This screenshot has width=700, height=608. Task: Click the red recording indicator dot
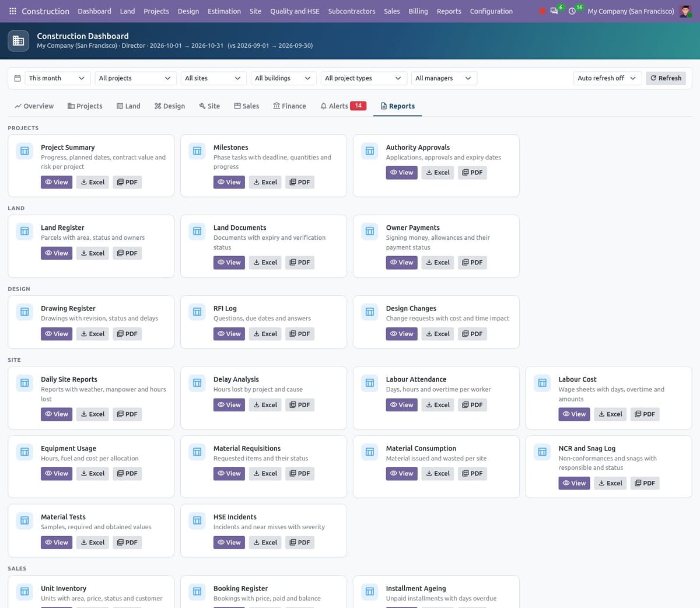pos(542,11)
